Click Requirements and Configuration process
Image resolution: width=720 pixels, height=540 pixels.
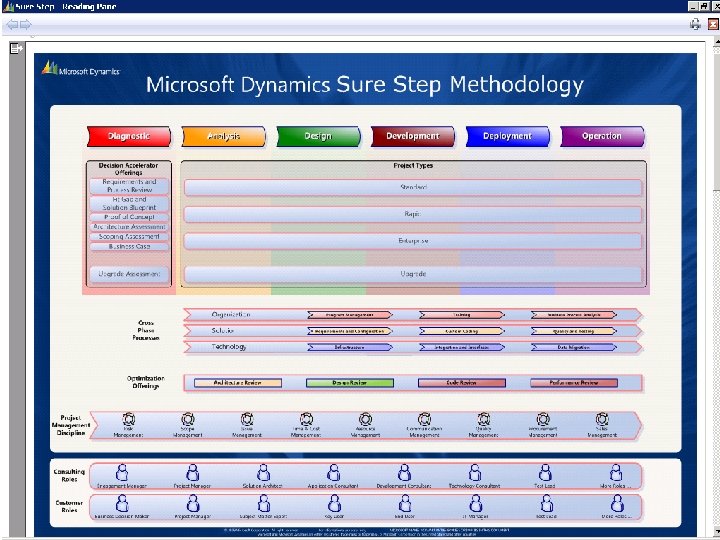[350, 331]
